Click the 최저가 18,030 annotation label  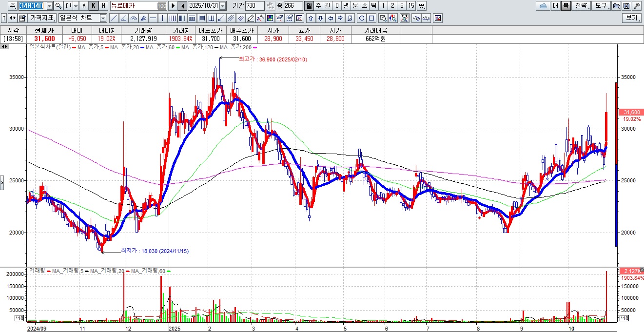tap(155, 251)
